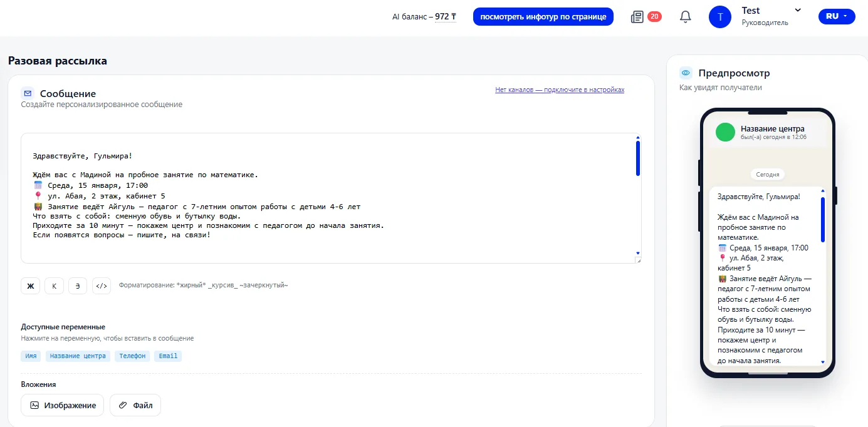This screenshot has width=868, height=427.
Task: Click the "посмотреть инфотур по странице" button
Action: point(543,17)
